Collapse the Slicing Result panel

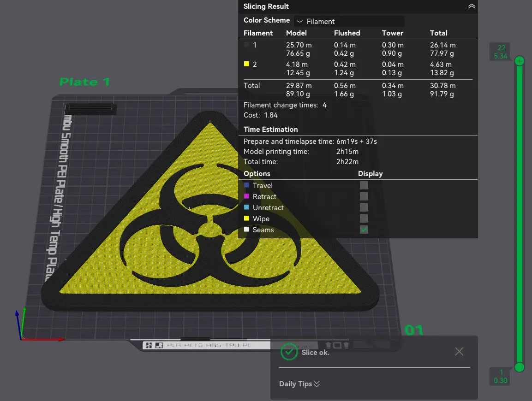pyautogui.click(x=471, y=6)
